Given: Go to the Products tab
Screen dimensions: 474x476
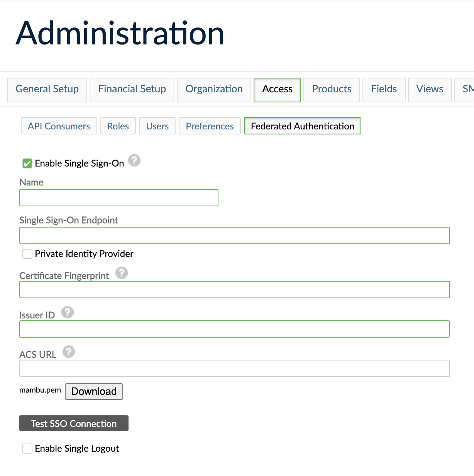Looking at the screenshot, I should (331, 89).
